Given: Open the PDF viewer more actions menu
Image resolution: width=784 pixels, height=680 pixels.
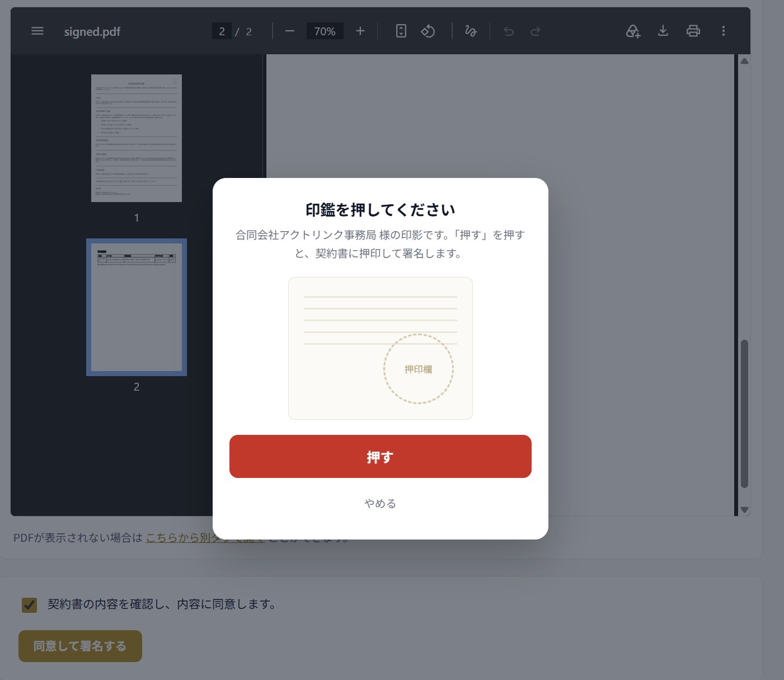Looking at the screenshot, I should tap(724, 31).
